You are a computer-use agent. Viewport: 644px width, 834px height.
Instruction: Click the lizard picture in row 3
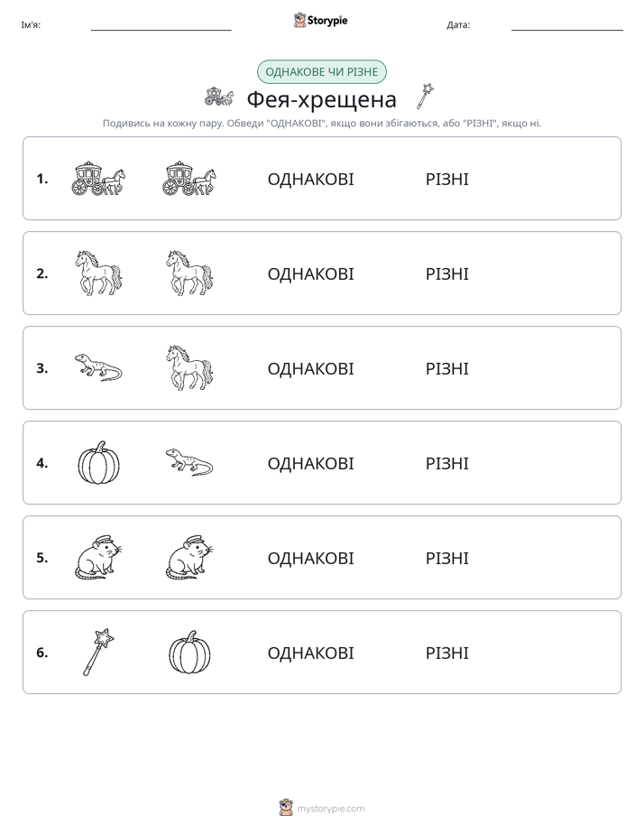[x=98, y=367]
